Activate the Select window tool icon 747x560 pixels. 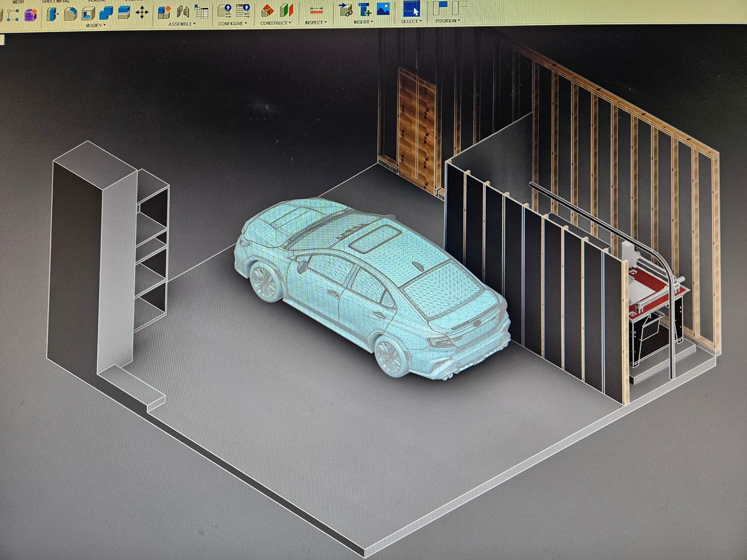pos(412,8)
